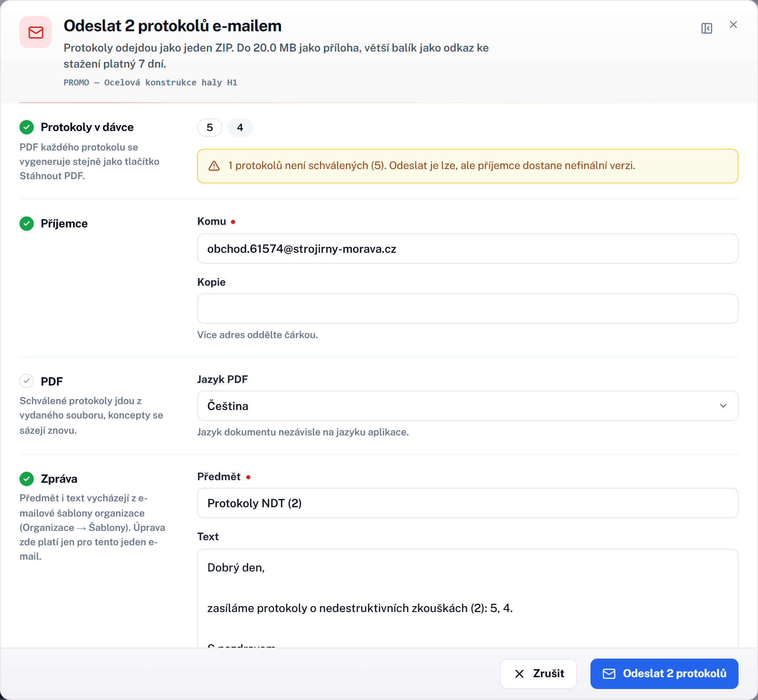The width and height of the screenshot is (758, 700).
Task: Click the gray check beside PDF
Action: coord(27,381)
